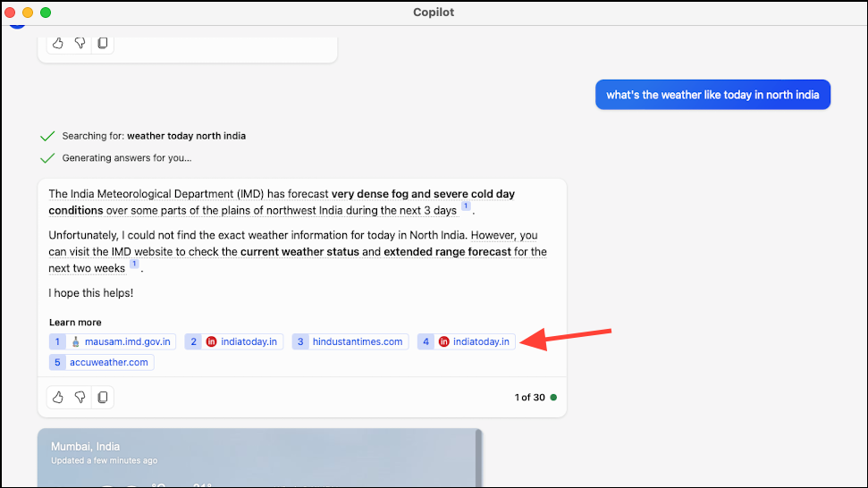The image size is (868, 488).
Task: Click the 'Searching for: weather today north india' line
Action: click(154, 136)
